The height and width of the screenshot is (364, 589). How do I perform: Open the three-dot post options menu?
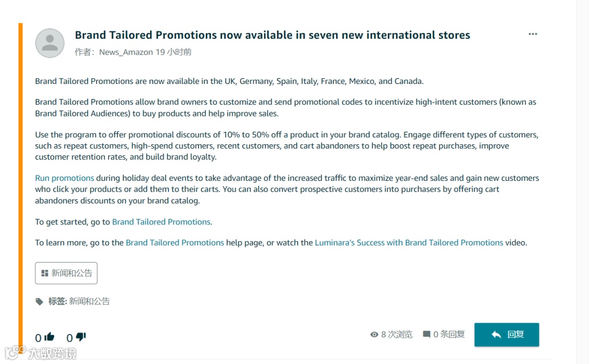tap(533, 34)
